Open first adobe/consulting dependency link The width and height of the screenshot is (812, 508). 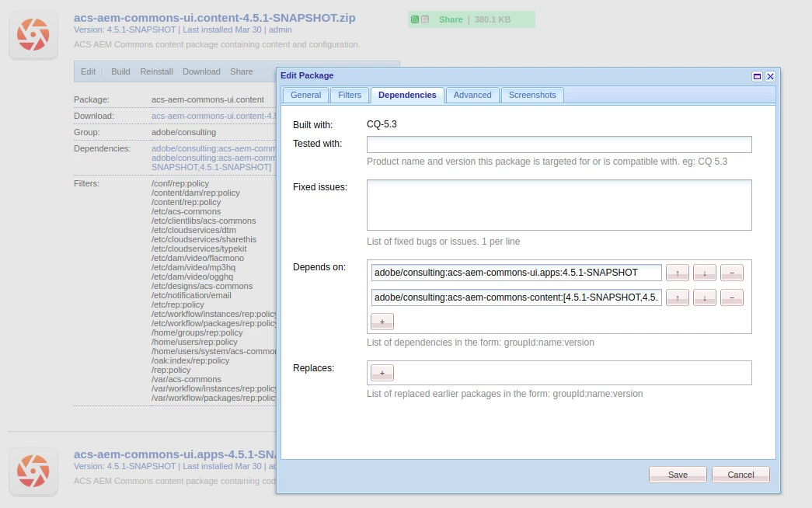214,148
